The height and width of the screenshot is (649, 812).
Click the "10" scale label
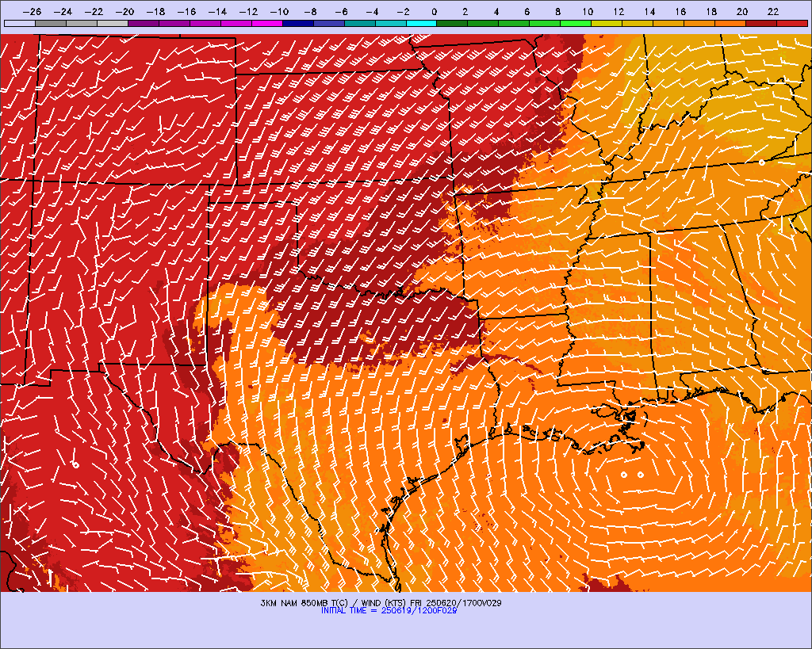pos(588,11)
